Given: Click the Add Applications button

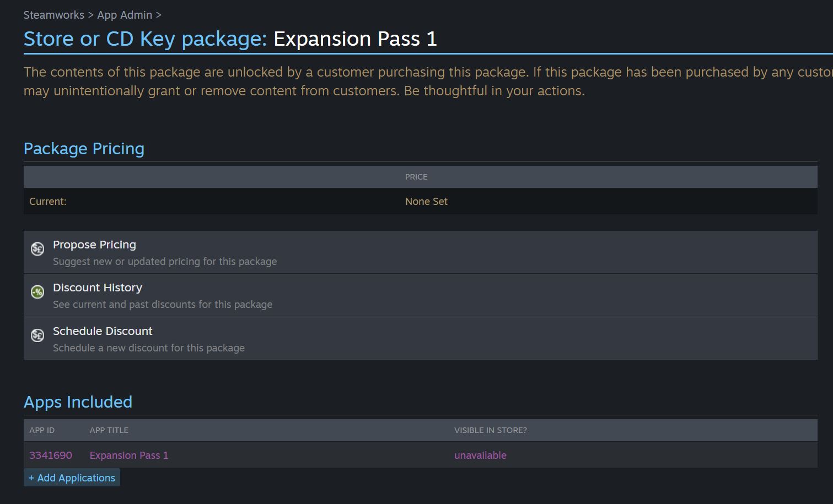Looking at the screenshot, I should [x=72, y=478].
